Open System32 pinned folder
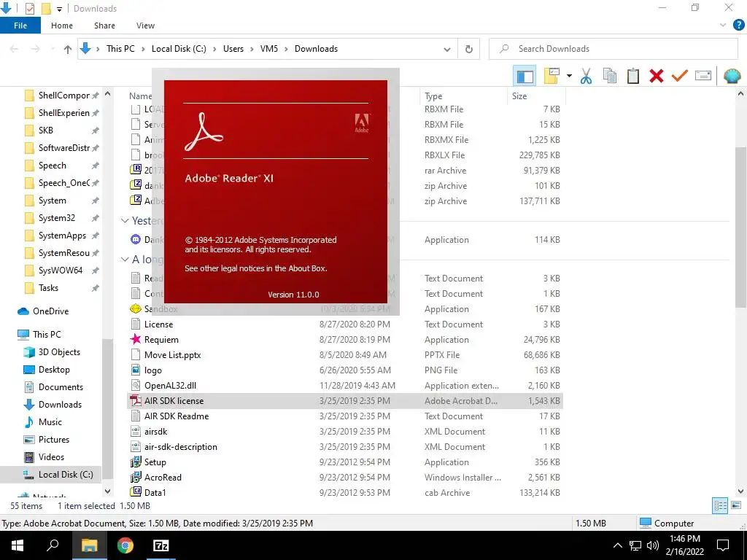747x560 pixels. coord(57,217)
